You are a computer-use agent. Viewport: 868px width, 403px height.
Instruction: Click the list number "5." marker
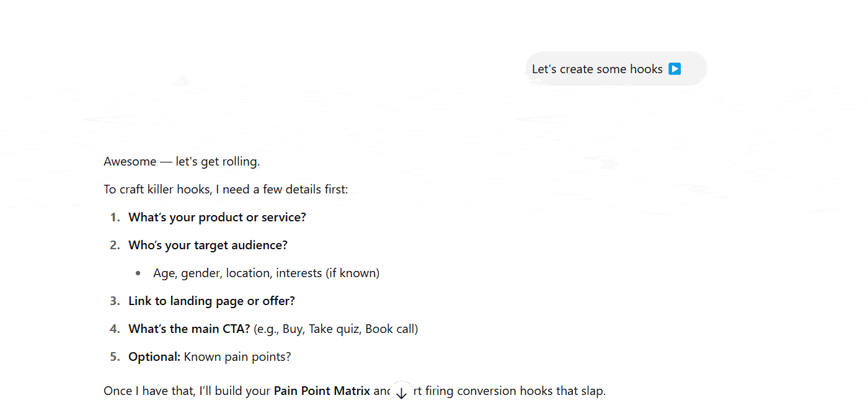tap(115, 356)
